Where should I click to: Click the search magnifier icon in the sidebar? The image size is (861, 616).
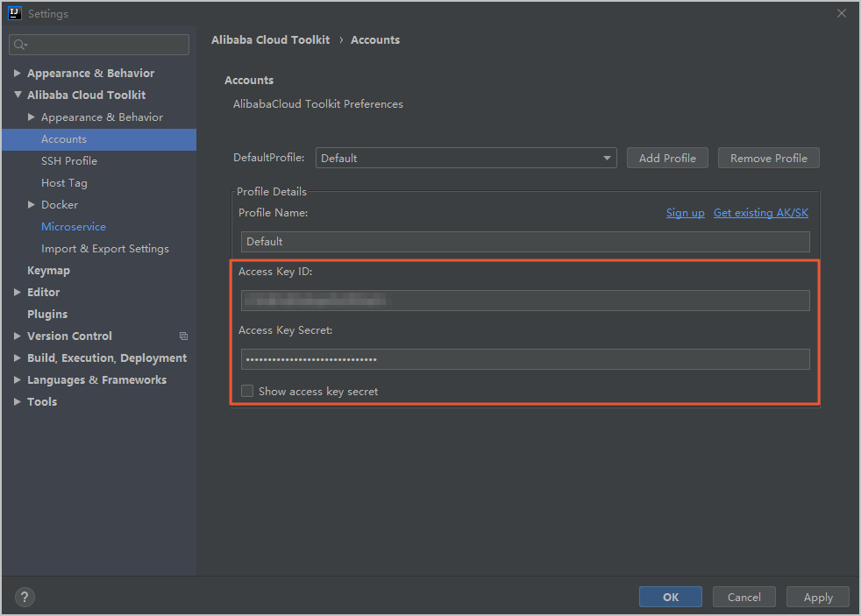pyautogui.click(x=20, y=45)
